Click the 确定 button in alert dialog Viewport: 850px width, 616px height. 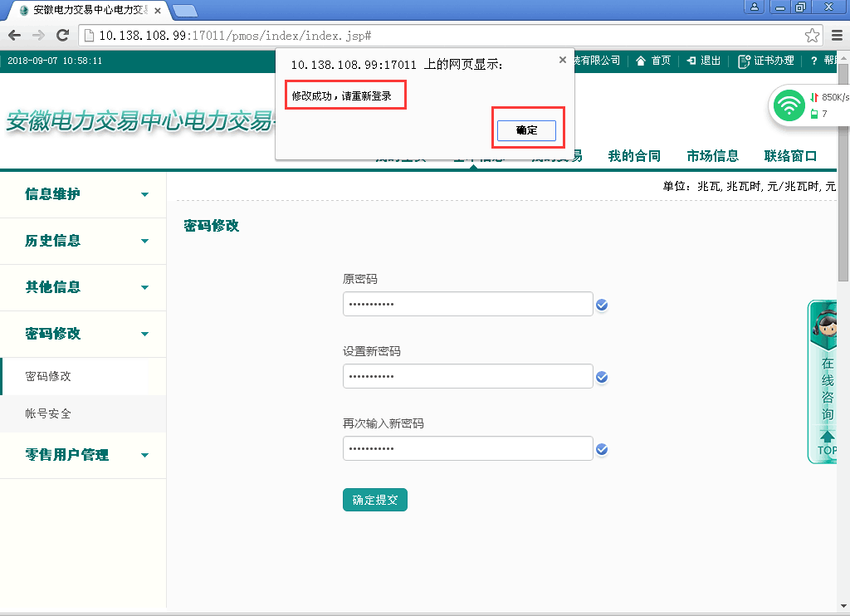tap(526, 130)
